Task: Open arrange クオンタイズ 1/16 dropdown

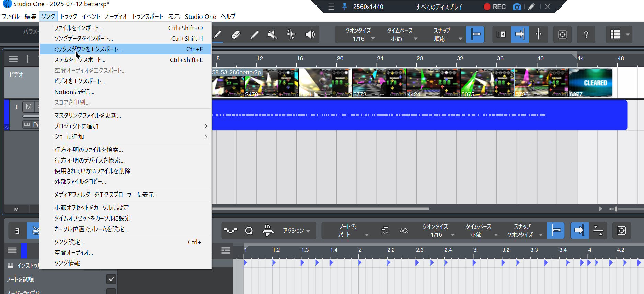Action: coord(359,34)
